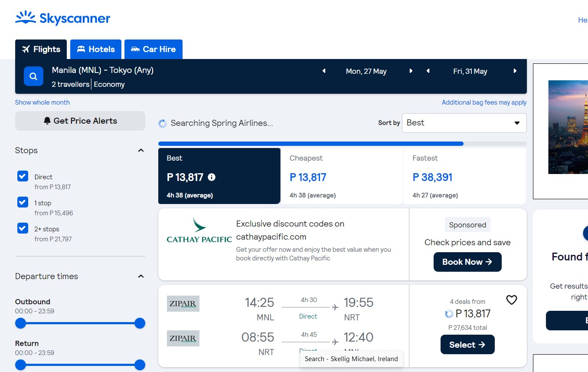Viewport: 588px width, 372px height.
Task: Move return date before Fri, 31 May
Action: (428, 71)
